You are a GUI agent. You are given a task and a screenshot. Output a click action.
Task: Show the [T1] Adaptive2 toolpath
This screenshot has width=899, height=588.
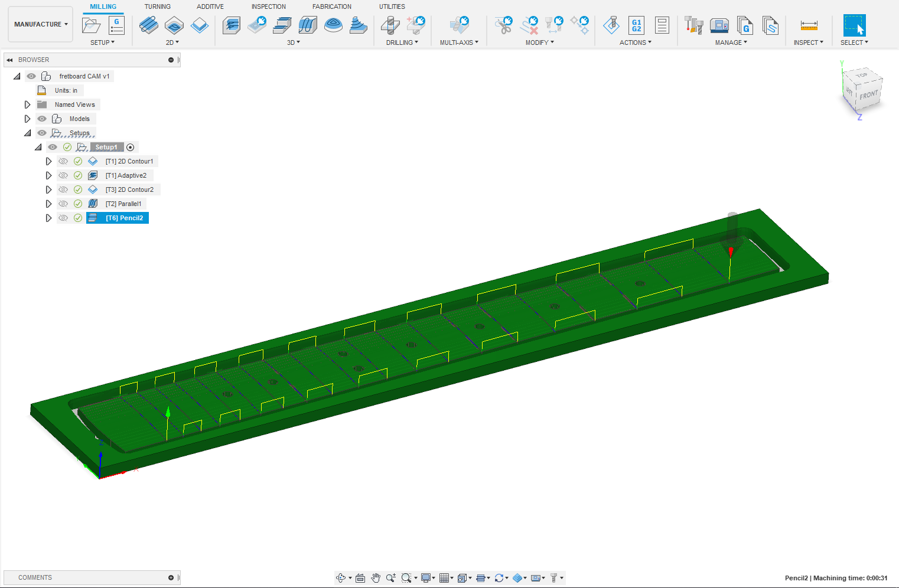[x=63, y=175]
